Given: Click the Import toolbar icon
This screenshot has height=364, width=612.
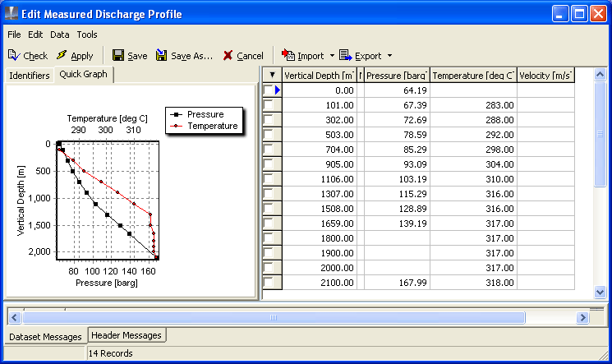Looking at the screenshot, I should coord(288,56).
